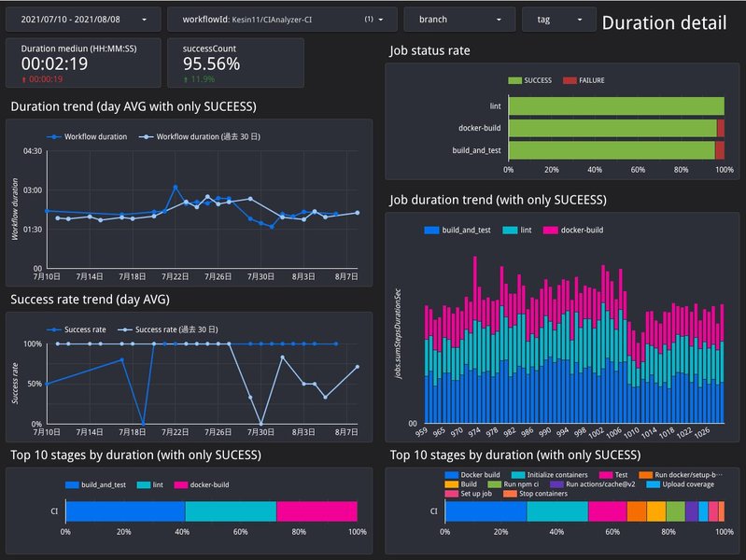
Task: Click the workflowId dropdown arrow
Action: pos(381,20)
